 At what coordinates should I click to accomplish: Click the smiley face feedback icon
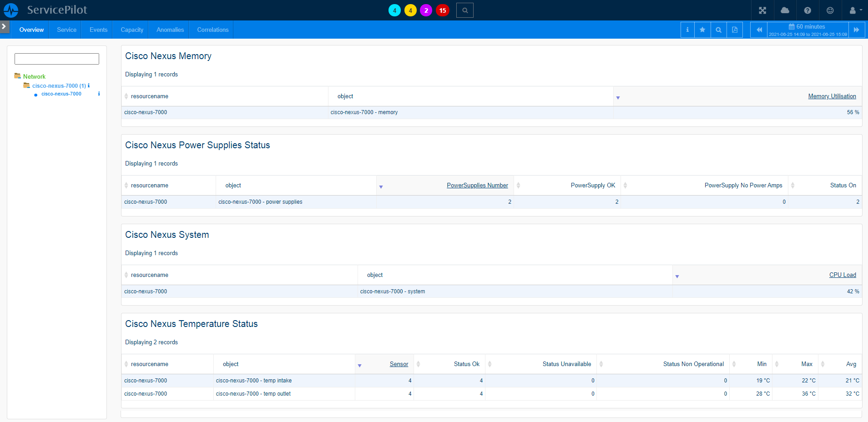[x=830, y=10]
